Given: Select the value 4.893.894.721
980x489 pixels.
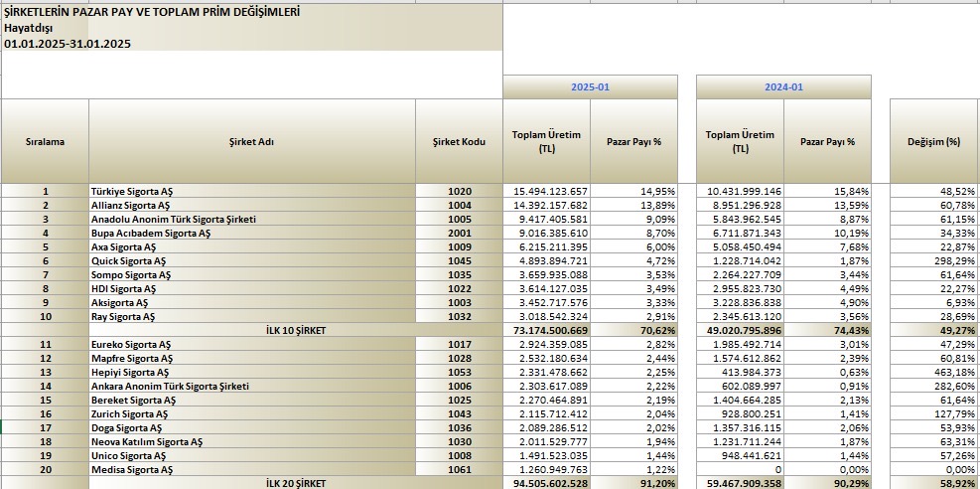Looking at the screenshot, I should pos(546,260).
